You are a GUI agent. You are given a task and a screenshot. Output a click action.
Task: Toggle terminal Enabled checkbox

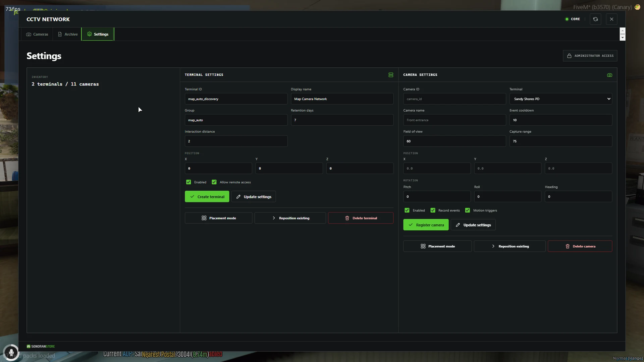point(189,182)
